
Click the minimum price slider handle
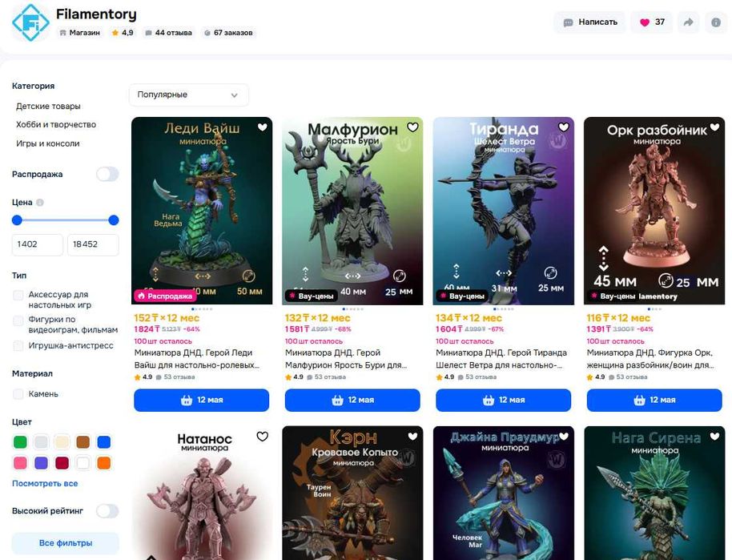pos(18,220)
